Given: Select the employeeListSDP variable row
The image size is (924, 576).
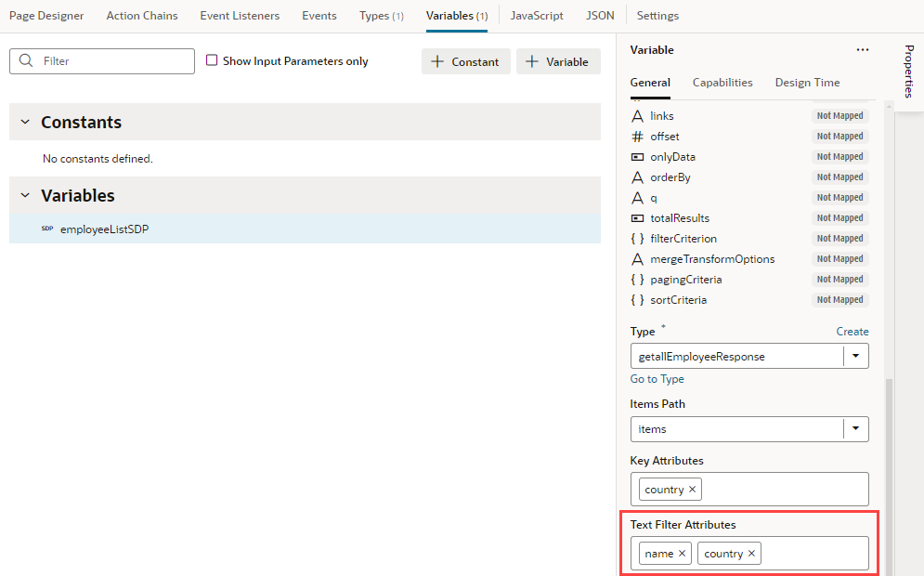Looking at the screenshot, I should [x=305, y=229].
